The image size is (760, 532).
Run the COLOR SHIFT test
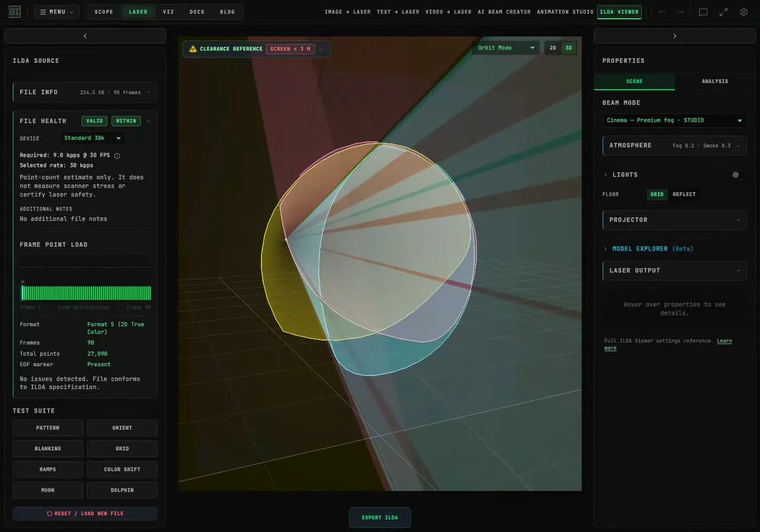point(122,470)
